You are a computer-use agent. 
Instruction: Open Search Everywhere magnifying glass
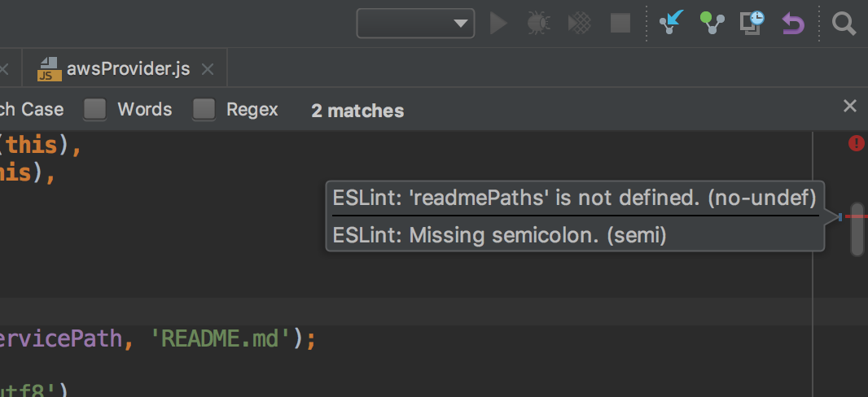click(844, 24)
